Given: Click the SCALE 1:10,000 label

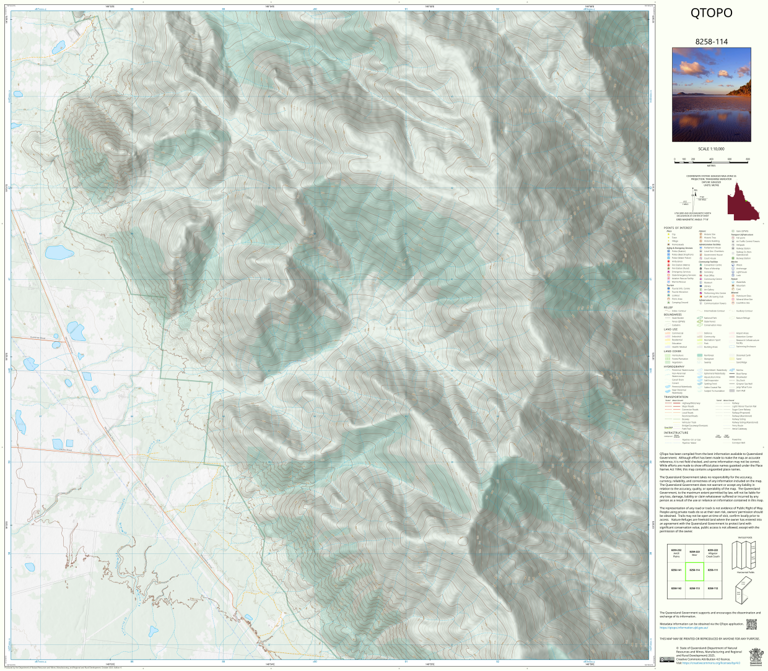Looking at the screenshot, I should 711,149.
